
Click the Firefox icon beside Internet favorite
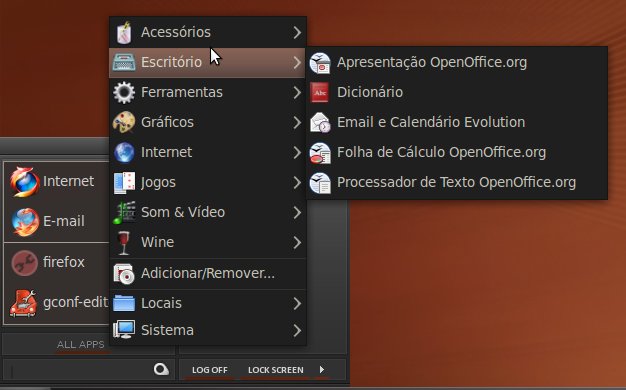click(24, 182)
